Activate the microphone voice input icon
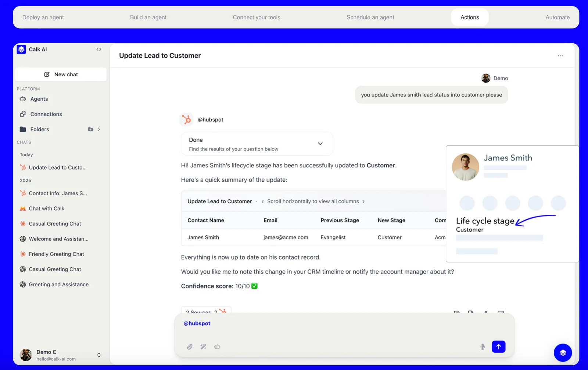The image size is (588, 370). pyautogui.click(x=483, y=347)
